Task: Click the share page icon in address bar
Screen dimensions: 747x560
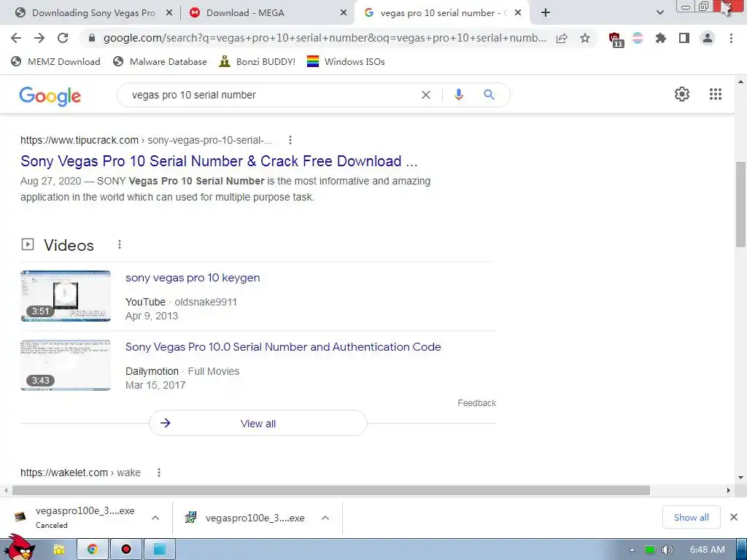Action: [562, 38]
